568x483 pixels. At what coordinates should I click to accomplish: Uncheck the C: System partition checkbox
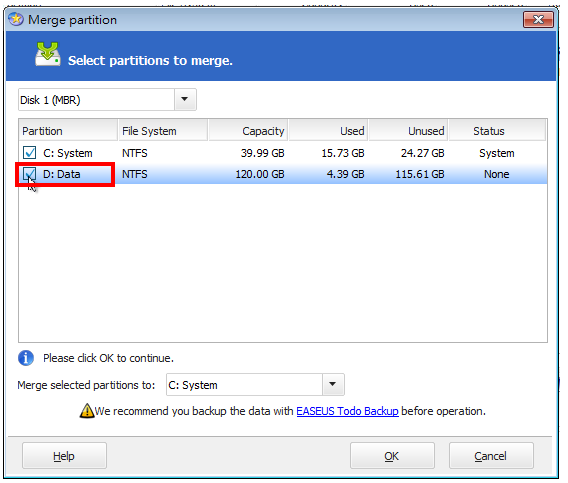point(29,153)
